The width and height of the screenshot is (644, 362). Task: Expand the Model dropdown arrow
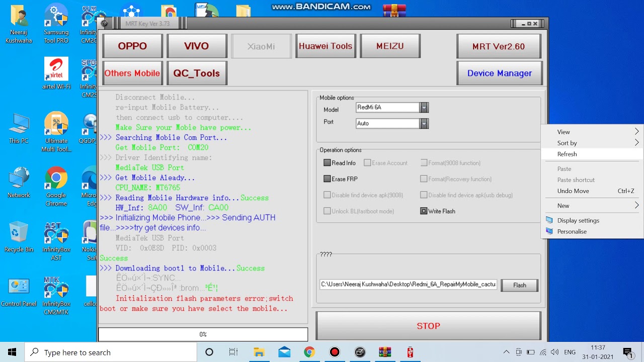pos(424,107)
